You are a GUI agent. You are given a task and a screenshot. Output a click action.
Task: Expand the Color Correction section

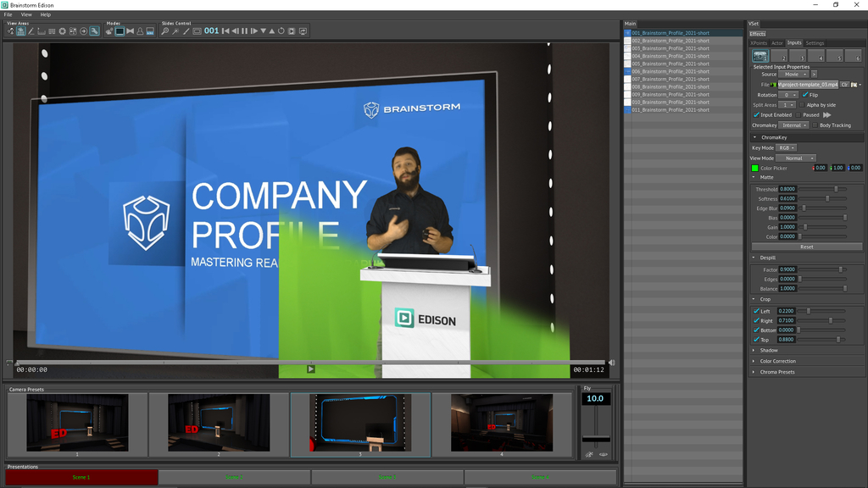(x=754, y=361)
